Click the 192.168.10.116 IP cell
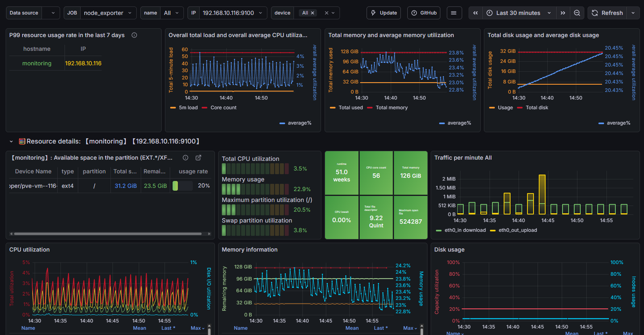Viewport: 644px width, 335px height. click(x=83, y=63)
